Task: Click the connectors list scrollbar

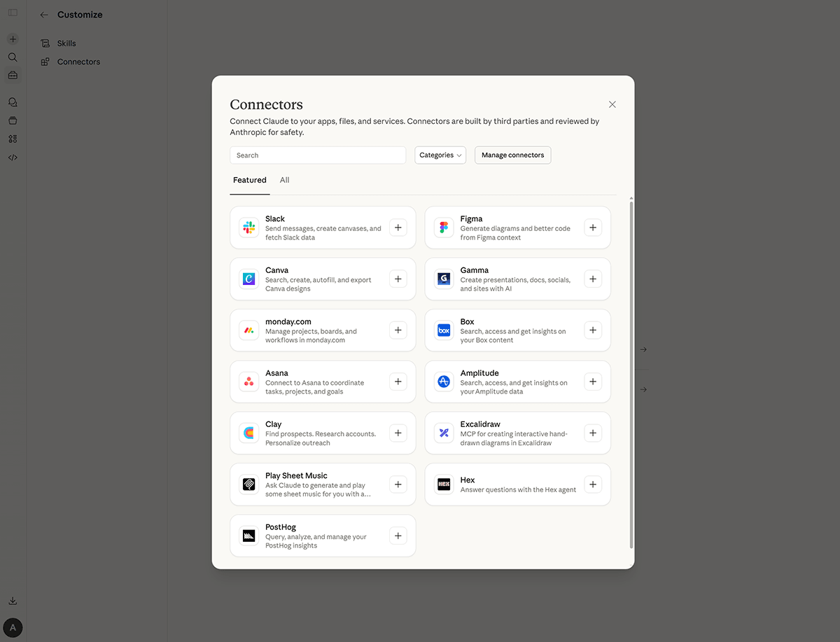Action: coord(631,371)
